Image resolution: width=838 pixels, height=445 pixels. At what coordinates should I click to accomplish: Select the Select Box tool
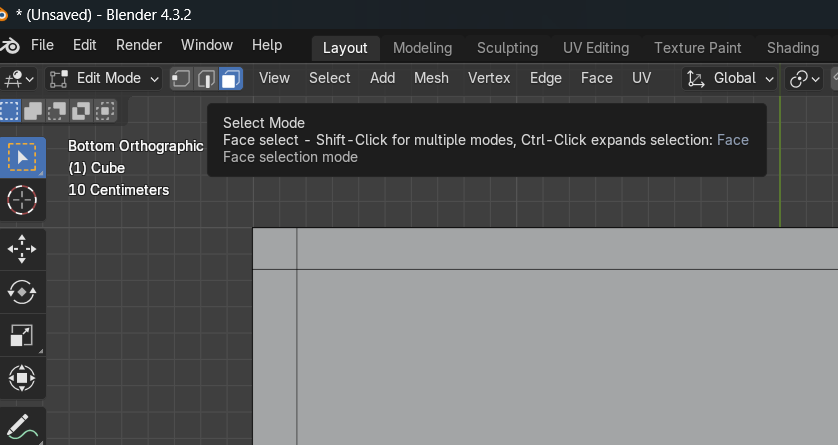click(21, 157)
